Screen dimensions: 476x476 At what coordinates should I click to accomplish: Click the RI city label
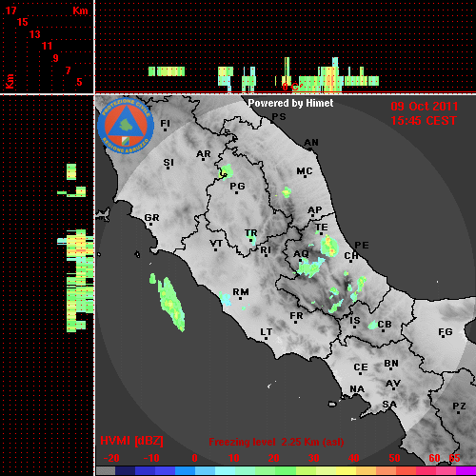(x=266, y=250)
